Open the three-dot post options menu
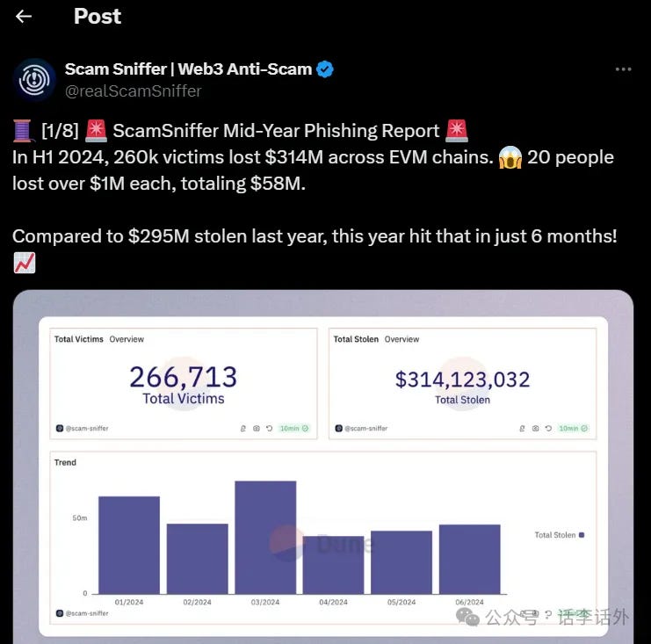 (x=623, y=69)
